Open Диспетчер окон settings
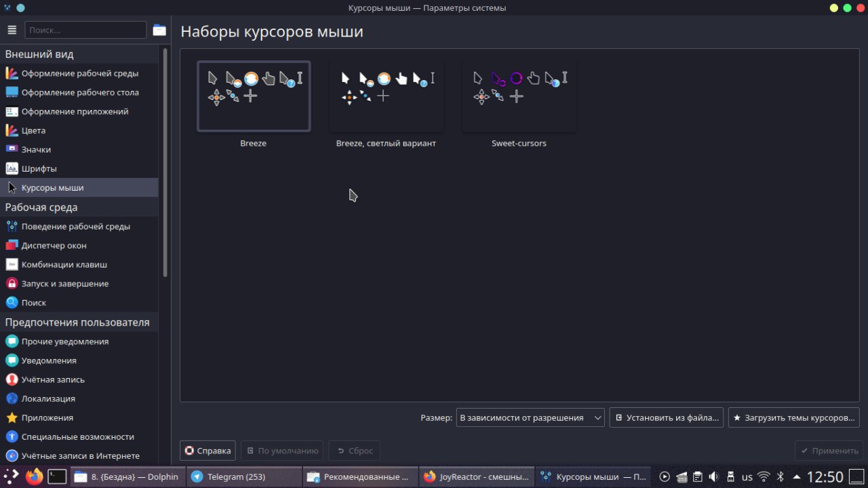 79,246
